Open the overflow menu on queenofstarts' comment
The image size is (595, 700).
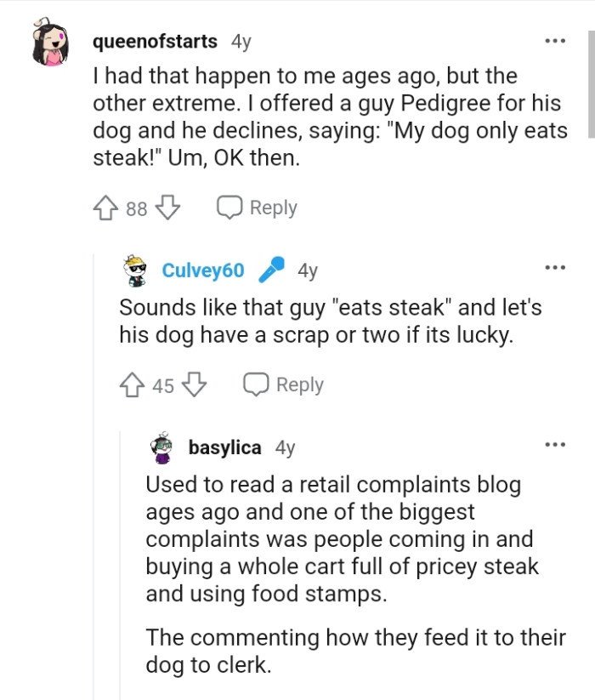554,40
